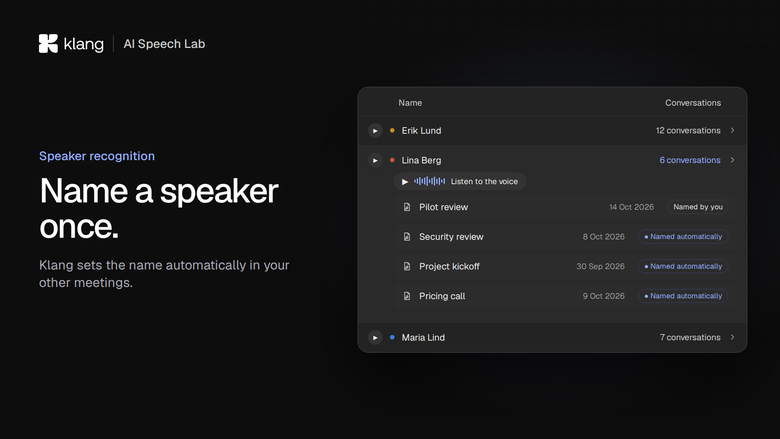This screenshot has width=780, height=439.
Task: Click Erik Lund's orange color dot
Action: pos(392,130)
